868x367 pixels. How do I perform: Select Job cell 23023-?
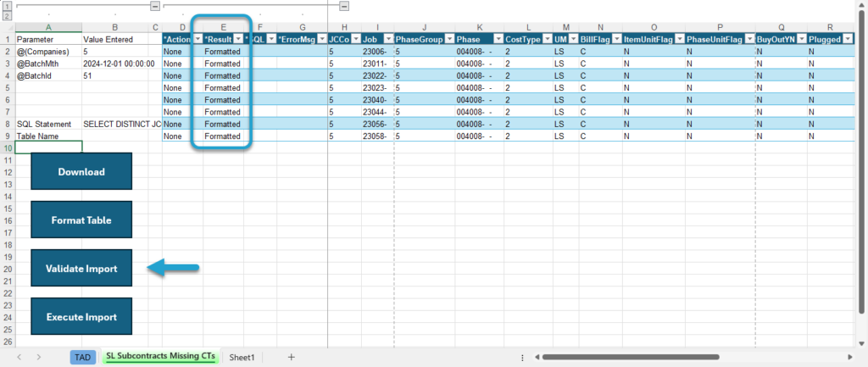point(377,88)
